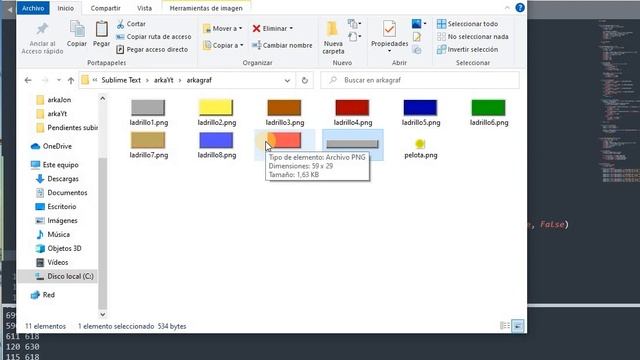The image size is (640, 360).
Task: Open the Herramientas de imagen tab
Action: pos(206,8)
